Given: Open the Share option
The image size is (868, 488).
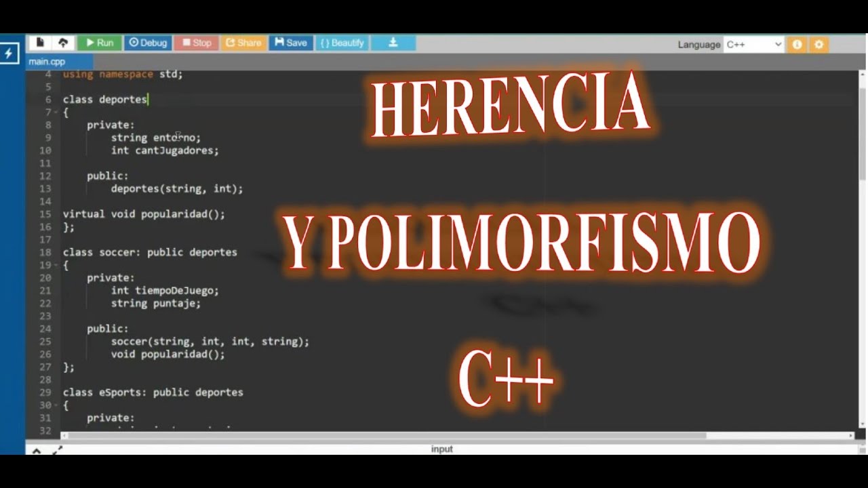Looking at the screenshot, I should [x=243, y=43].
